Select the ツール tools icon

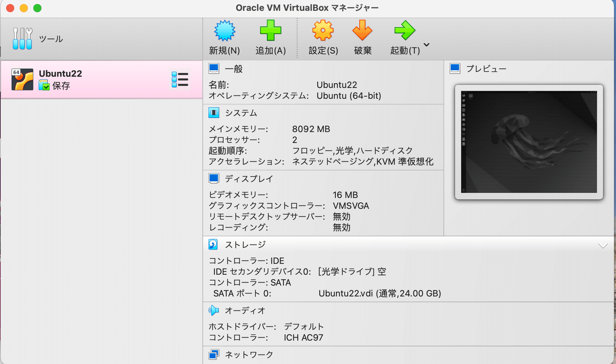point(23,39)
